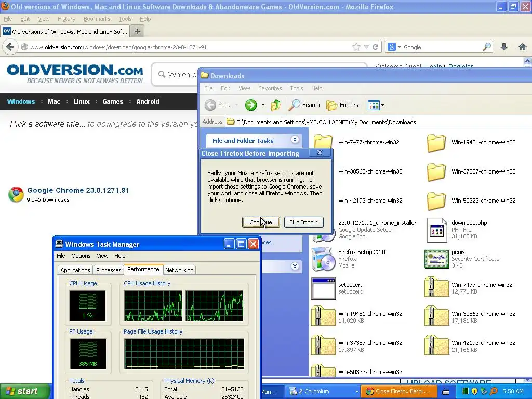Click the Firefox tab titled Old versions of Windows
This screenshot has width=532, height=399.
click(x=65, y=31)
